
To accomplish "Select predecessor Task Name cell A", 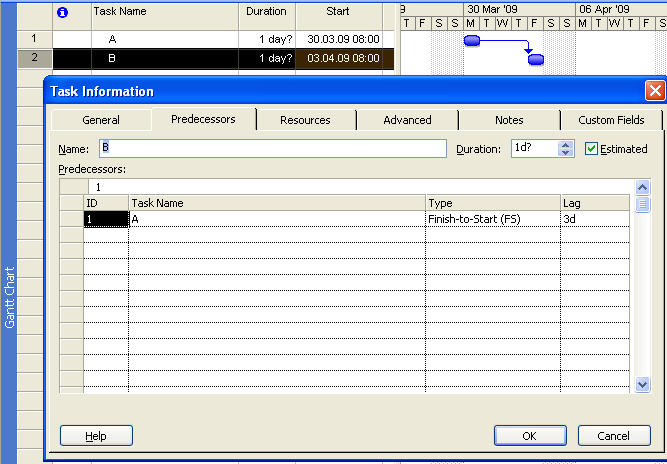I will [277, 219].
